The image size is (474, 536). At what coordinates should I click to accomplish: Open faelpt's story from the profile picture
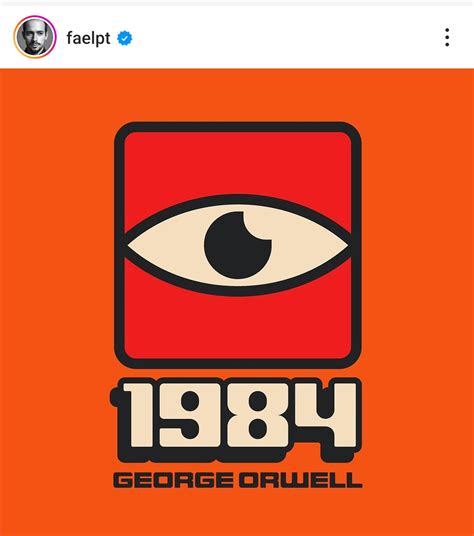tap(35, 37)
